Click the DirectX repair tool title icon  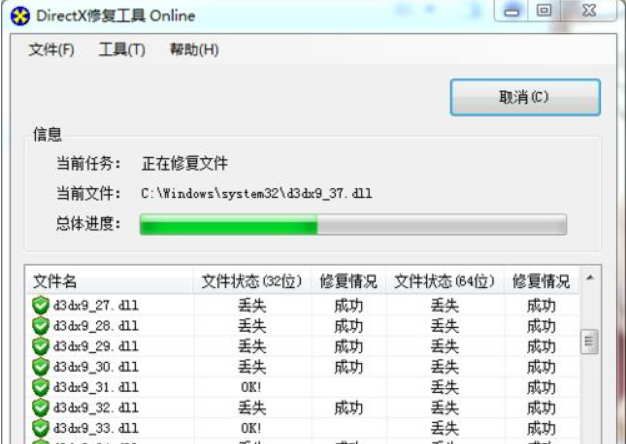tap(20, 16)
